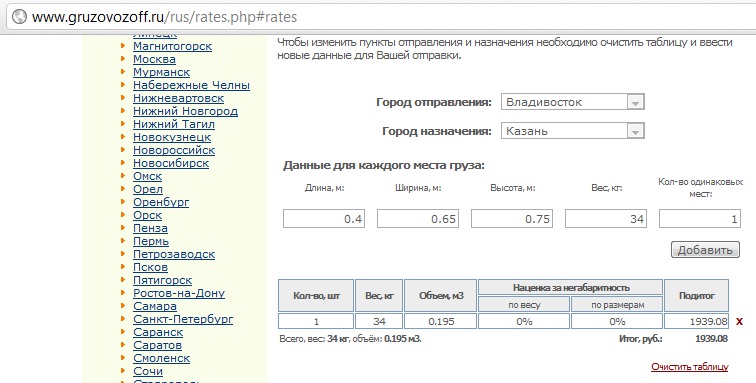Click the Длина field containing 0.4
Image resolution: width=756 pixels, height=383 pixels.
click(x=324, y=219)
